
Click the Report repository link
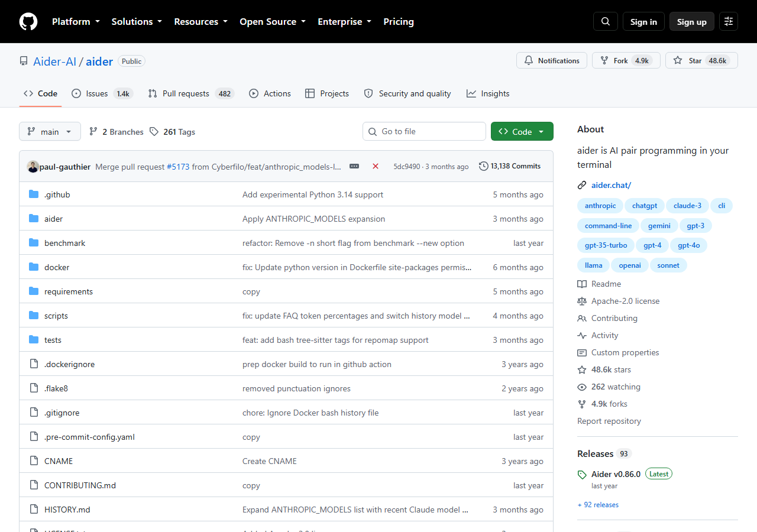[x=609, y=421]
